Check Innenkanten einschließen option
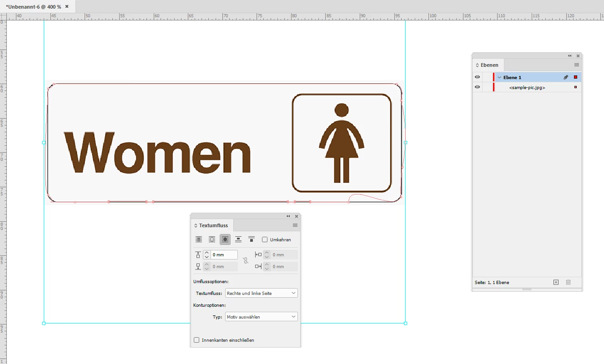This screenshot has height=364, width=604. [x=196, y=340]
